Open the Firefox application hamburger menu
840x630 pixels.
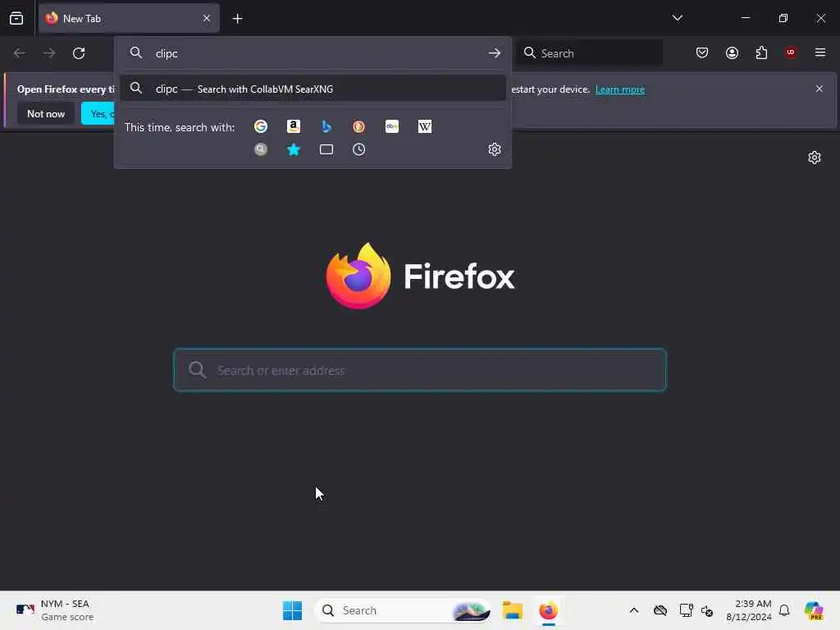pyautogui.click(x=820, y=52)
